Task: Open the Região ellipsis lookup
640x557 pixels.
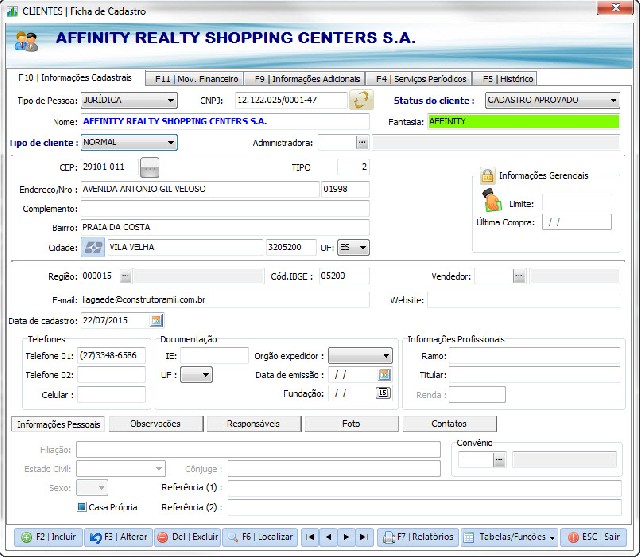Action: pos(126,276)
